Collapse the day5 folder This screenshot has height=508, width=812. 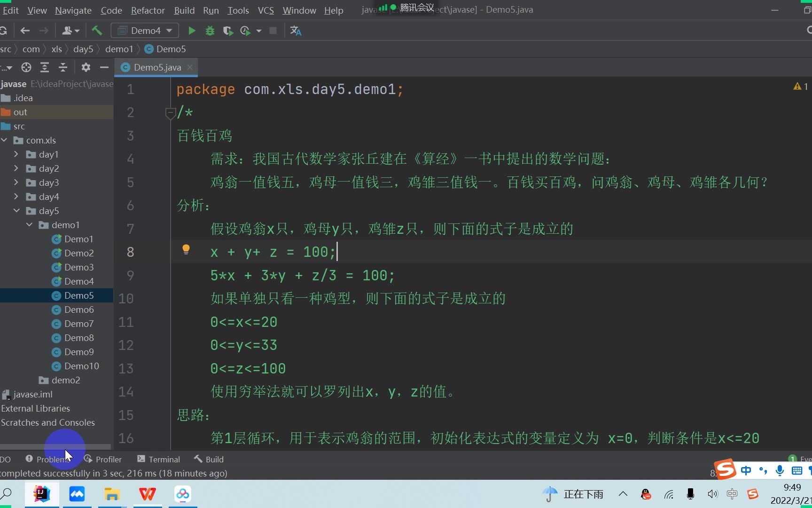(x=16, y=211)
